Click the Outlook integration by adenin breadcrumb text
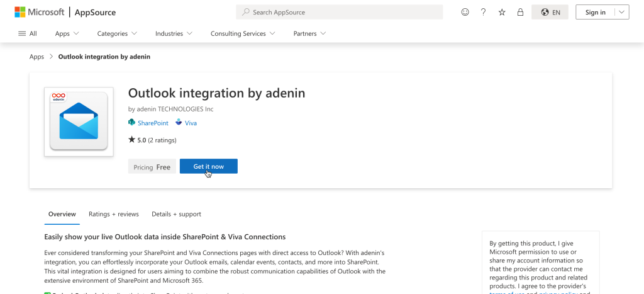 pos(104,56)
